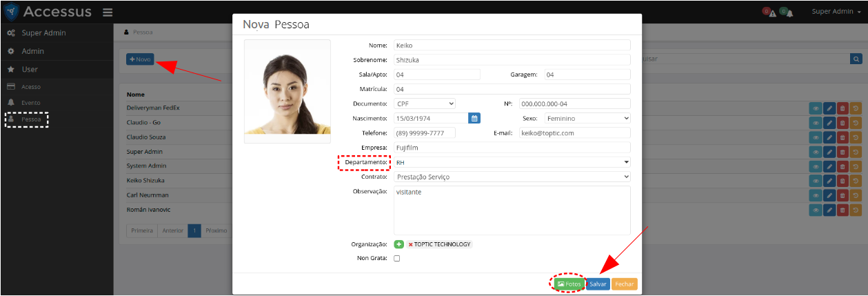Click the hamburger menu icon beside Accessus
Screen dimensions: 868x296
pyautogui.click(x=108, y=12)
